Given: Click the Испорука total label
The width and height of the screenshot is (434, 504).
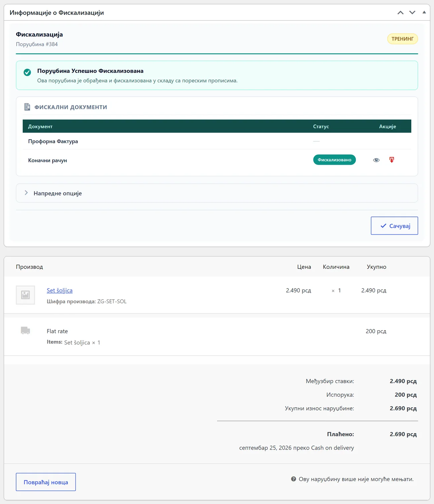Looking at the screenshot, I should tap(340, 395).
